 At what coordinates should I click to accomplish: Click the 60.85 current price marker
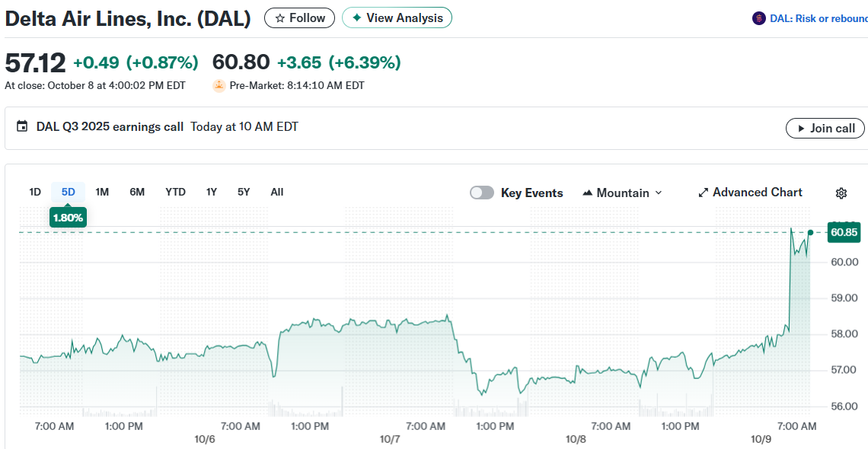844,232
